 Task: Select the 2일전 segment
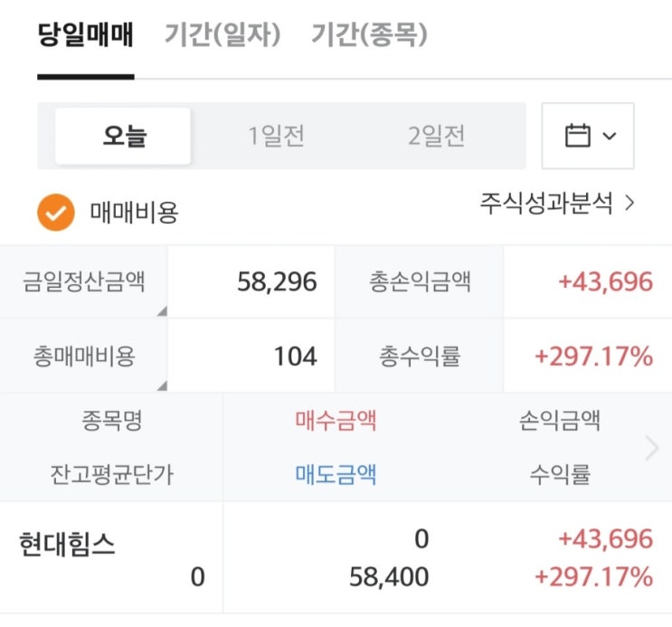(437, 137)
